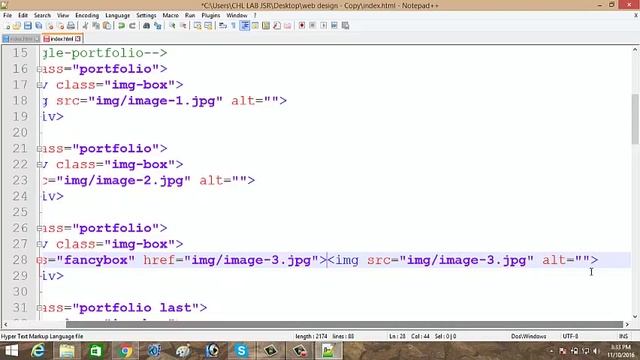Cut selection with the scissors icon
Viewport: 640px width, 360px height.
click(85, 26)
